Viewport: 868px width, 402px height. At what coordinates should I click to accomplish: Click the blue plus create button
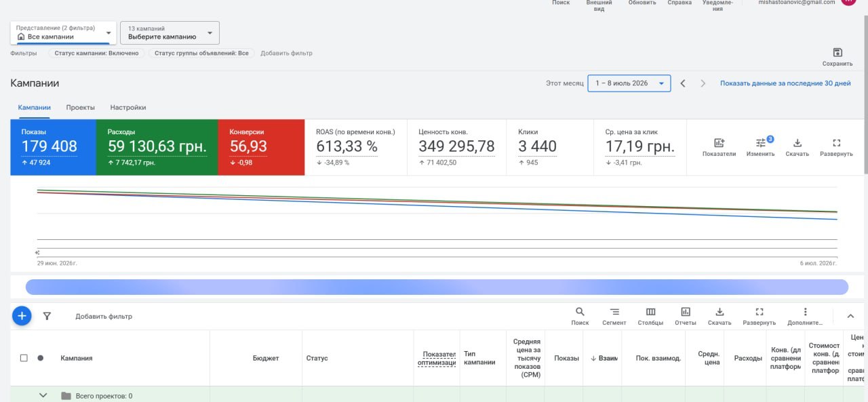[x=22, y=315]
